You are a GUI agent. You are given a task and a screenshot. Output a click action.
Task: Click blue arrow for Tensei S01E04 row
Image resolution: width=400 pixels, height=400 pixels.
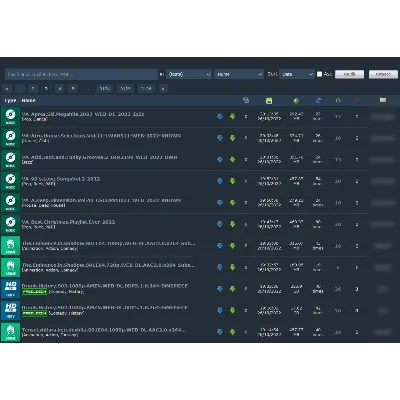tap(220, 332)
